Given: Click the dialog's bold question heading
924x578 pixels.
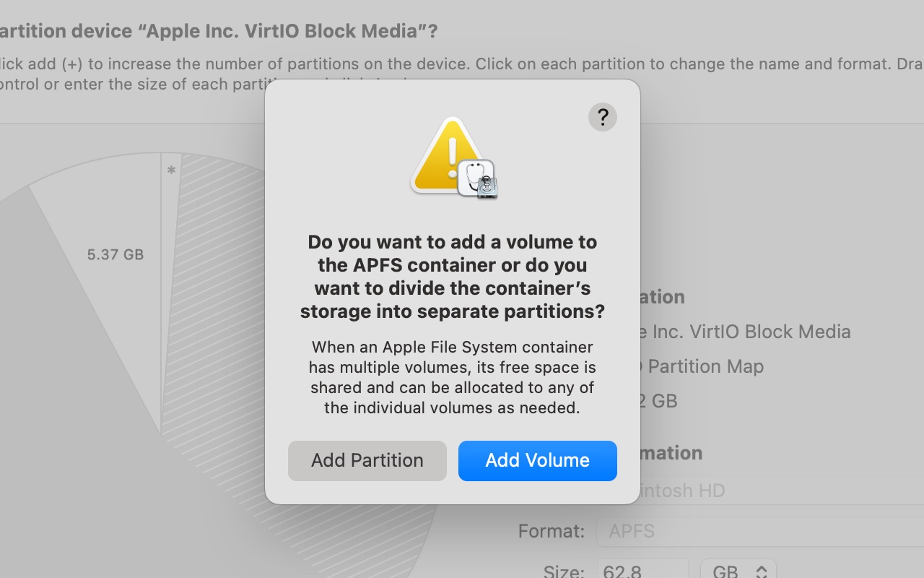Looking at the screenshot, I should [453, 276].
